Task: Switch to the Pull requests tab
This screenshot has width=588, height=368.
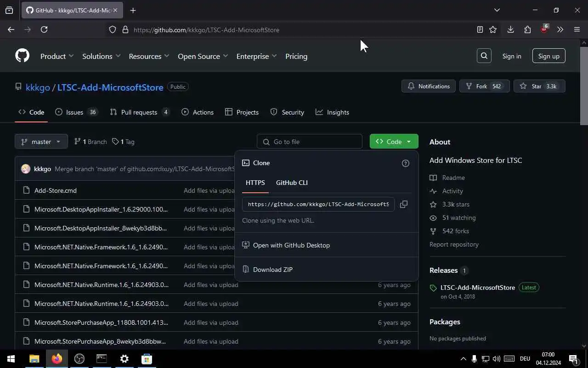Action: coord(140,112)
